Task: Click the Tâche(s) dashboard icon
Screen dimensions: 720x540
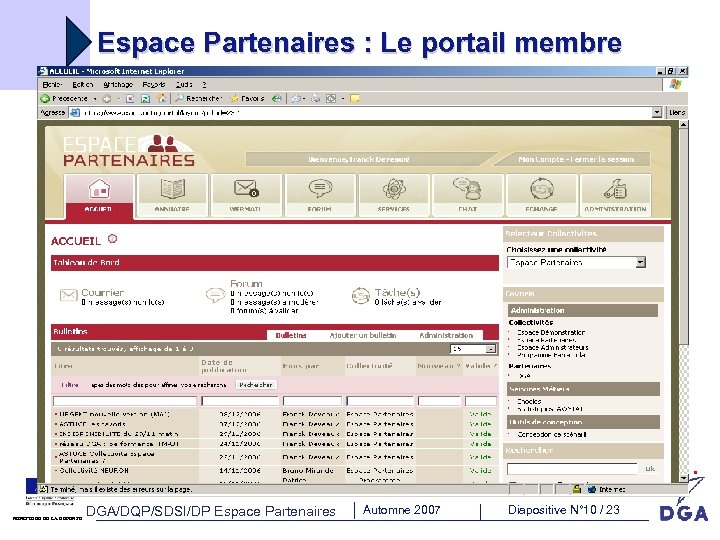Action: [361, 295]
